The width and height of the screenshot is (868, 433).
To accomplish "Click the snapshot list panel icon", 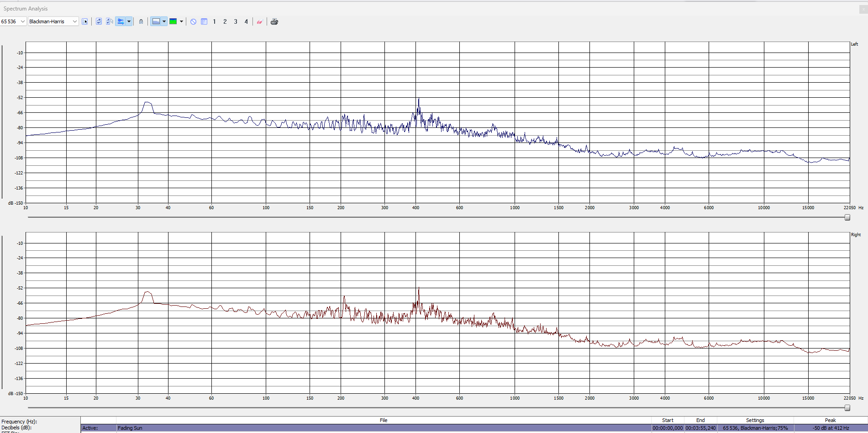I will coord(204,21).
